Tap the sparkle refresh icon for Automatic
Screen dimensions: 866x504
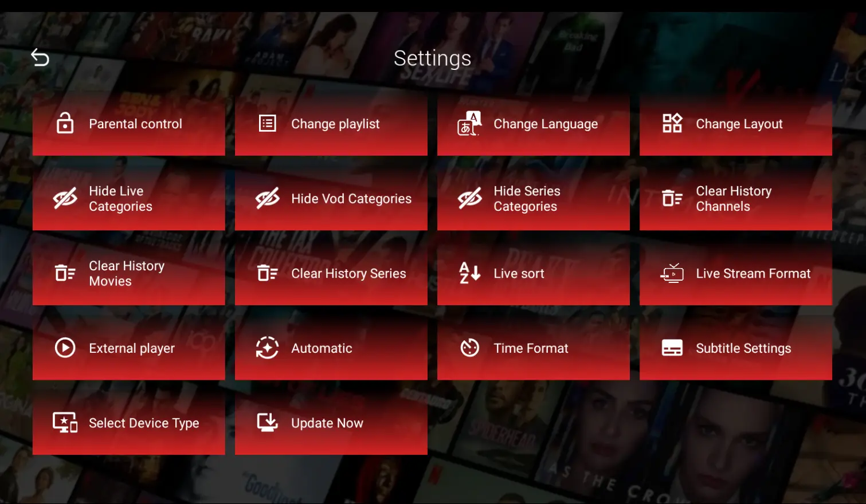268,348
